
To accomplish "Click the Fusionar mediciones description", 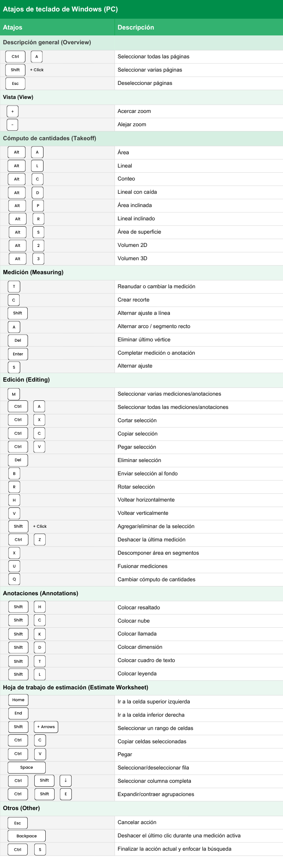I will click(x=143, y=566).
